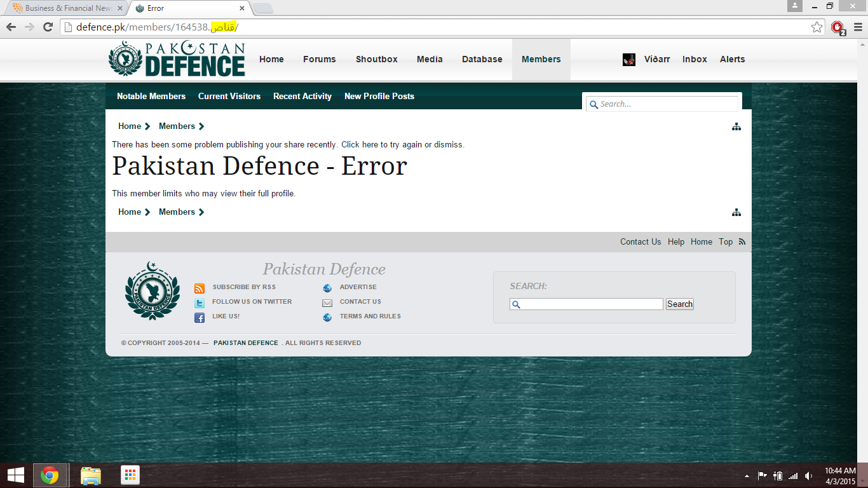
Task: Click Home in top breadcrumb
Action: coord(130,126)
